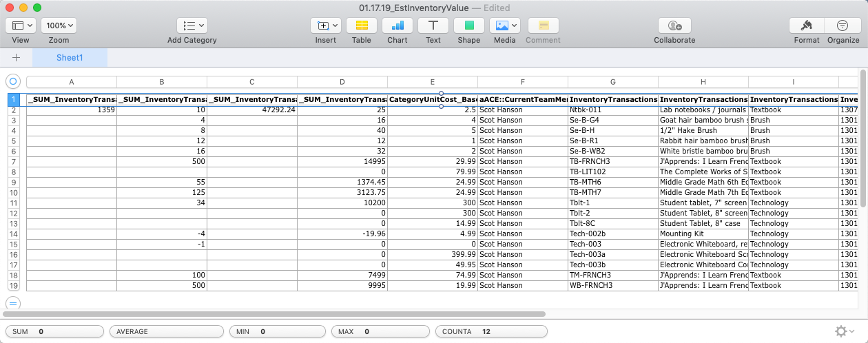Viewport: 868px width, 343px height.
Task: Open the Zoom 100% dropdown
Action: [59, 25]
